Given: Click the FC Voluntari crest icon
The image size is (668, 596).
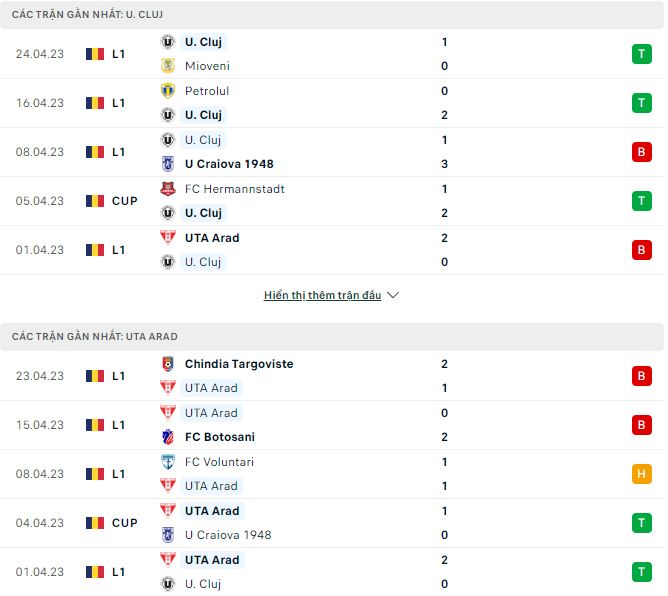Looking at the screenshot, I should coord(168,462).
